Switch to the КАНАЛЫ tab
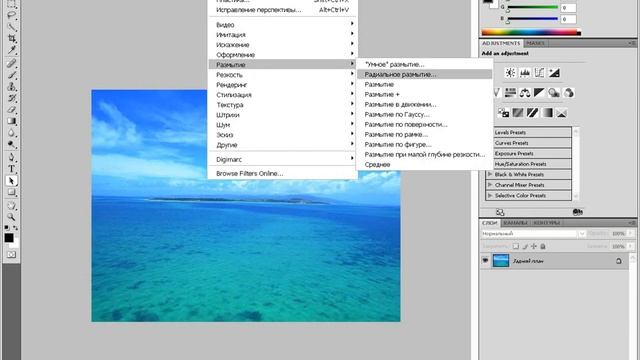The image size is (640, 360). [x=515, y=222]
